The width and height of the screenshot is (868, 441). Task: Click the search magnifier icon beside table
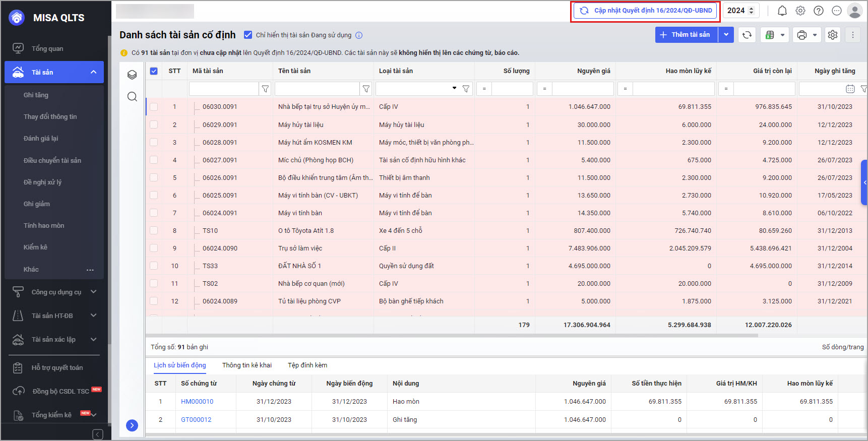point(132,97)
